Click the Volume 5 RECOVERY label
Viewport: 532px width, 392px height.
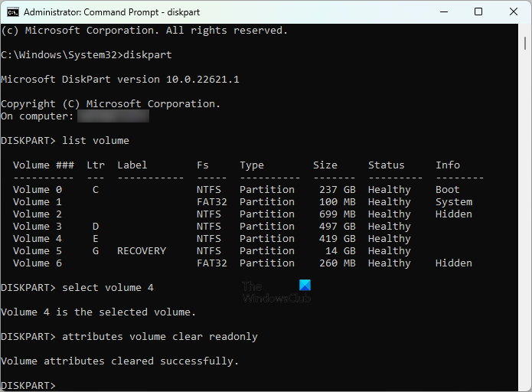tap(141, 251)
